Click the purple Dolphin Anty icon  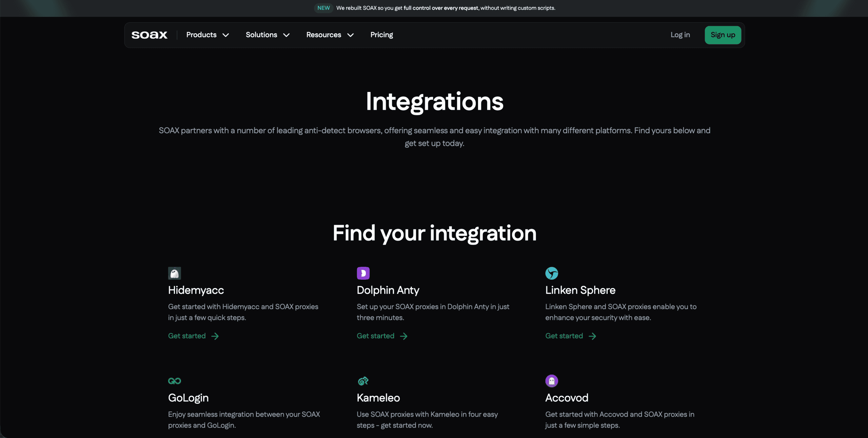363,273
